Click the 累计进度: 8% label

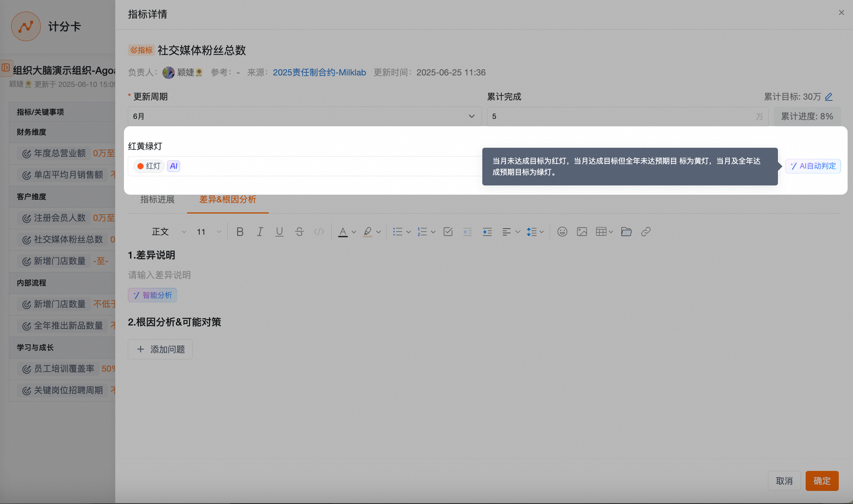click(x=807, y=116)
